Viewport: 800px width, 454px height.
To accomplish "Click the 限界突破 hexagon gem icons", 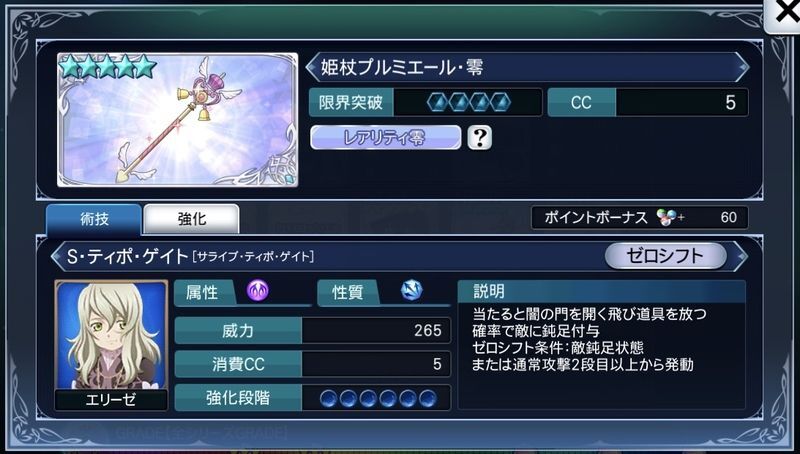I will 468,103.
